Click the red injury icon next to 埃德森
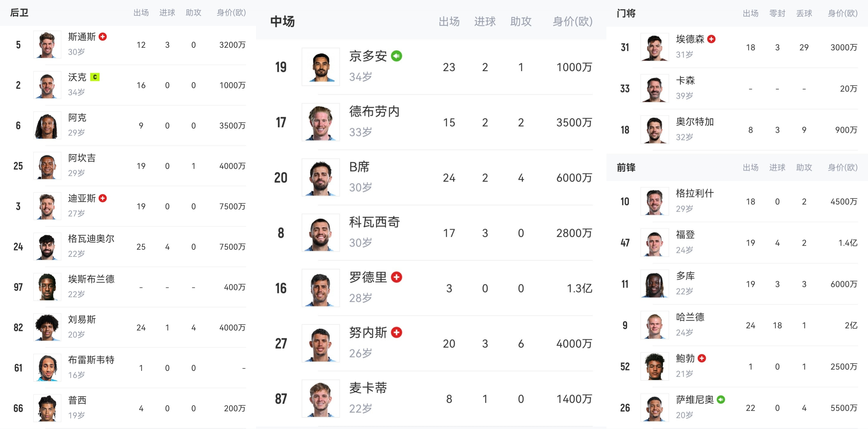Viewport: 868px width, 429px height. [711, 39]
